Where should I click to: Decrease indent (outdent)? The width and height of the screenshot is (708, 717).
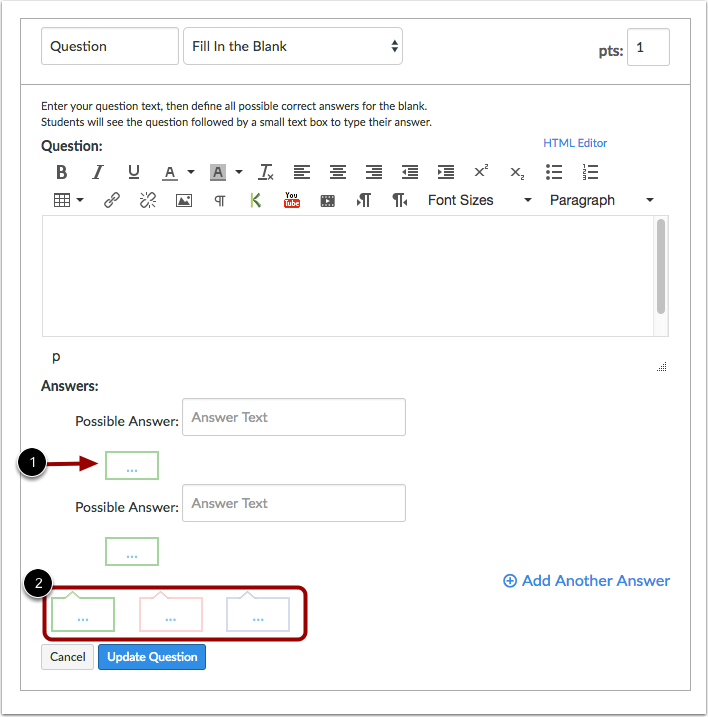410,172
